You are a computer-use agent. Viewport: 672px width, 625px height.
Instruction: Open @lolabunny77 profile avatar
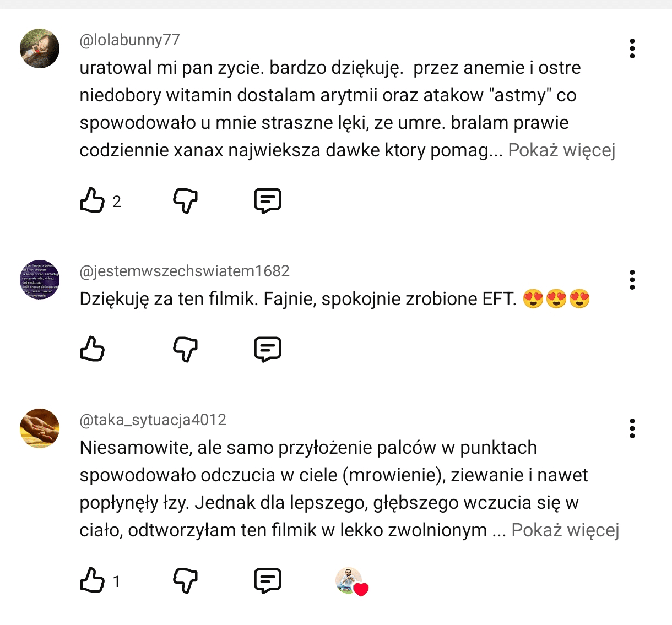click(x=40, y=48)
